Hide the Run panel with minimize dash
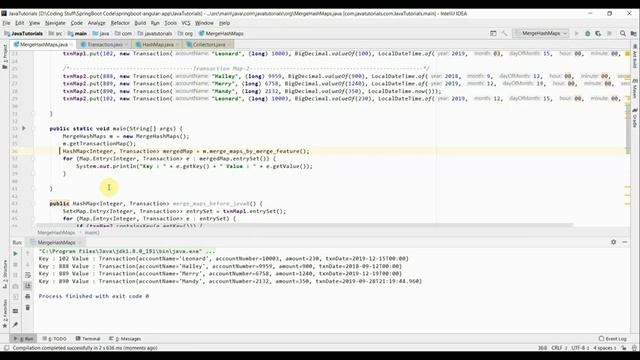The image size is (640, 360). click(624, 242)
